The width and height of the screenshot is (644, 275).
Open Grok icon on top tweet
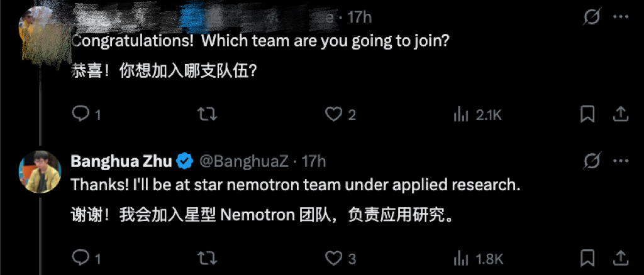592,18
